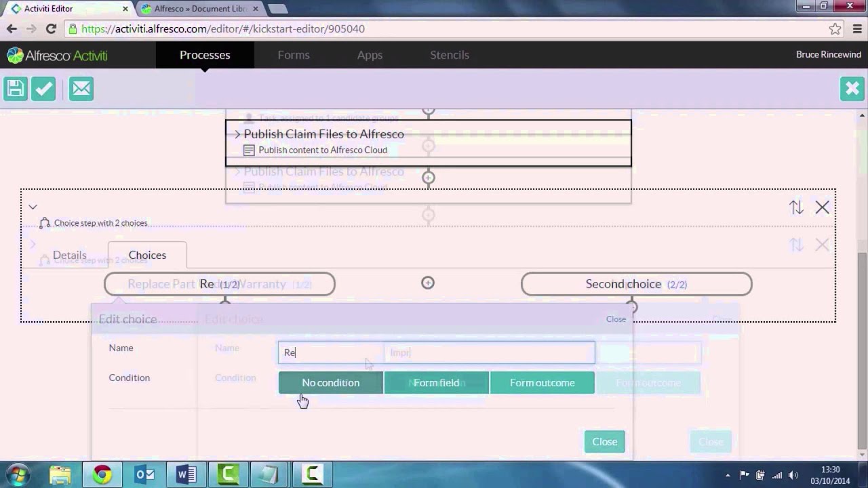The image size is (868, 488).
Task: Switch to the Details tab
Action: pos(70,256)
